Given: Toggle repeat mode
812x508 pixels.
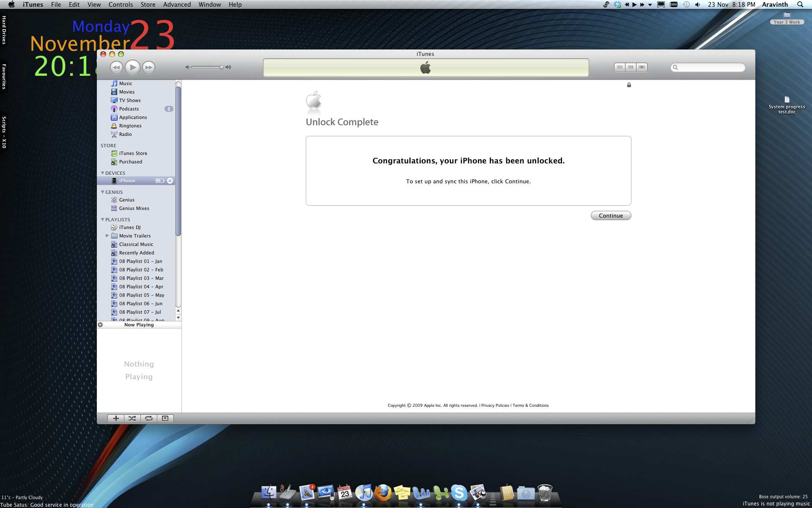Looking at the screenshot, I should 148,418.
